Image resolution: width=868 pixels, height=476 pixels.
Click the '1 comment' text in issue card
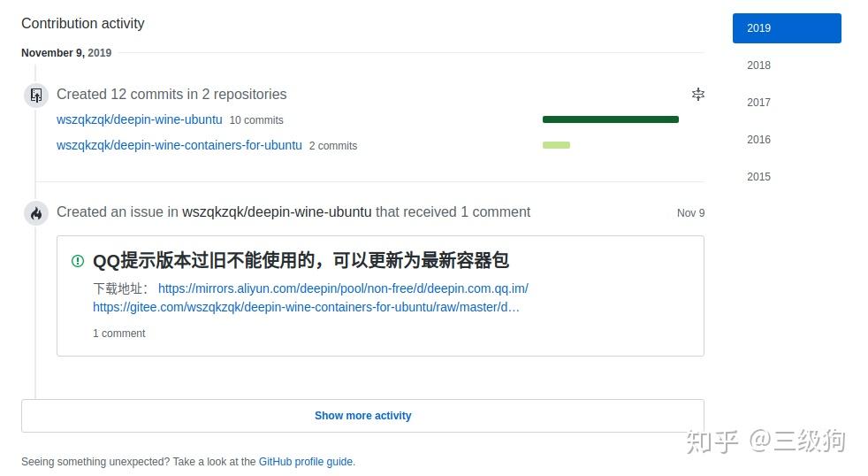119,334
